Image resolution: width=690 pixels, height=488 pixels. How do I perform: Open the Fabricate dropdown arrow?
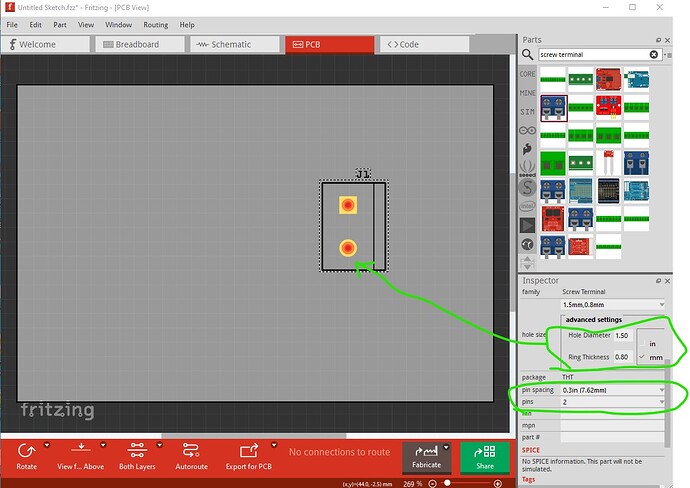pyautogui.click(x=446, y=447)
